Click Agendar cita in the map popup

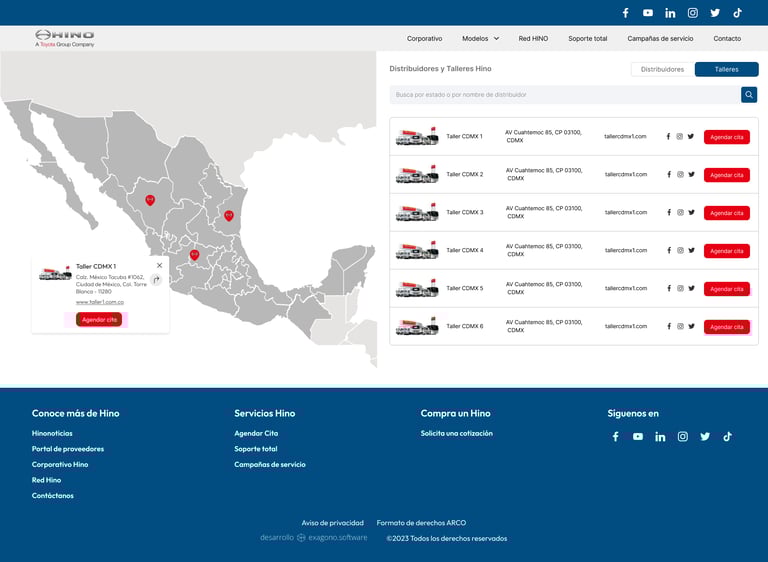click(99, 319)
